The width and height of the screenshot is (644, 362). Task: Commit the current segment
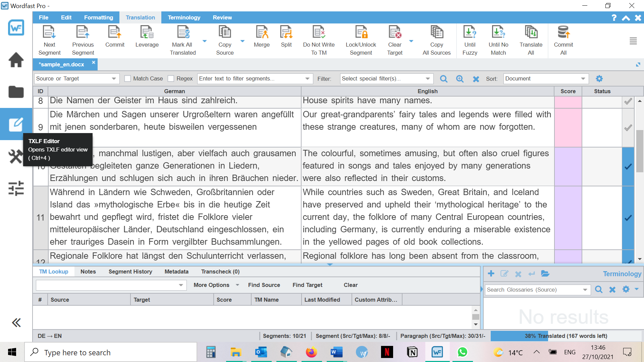115,40
